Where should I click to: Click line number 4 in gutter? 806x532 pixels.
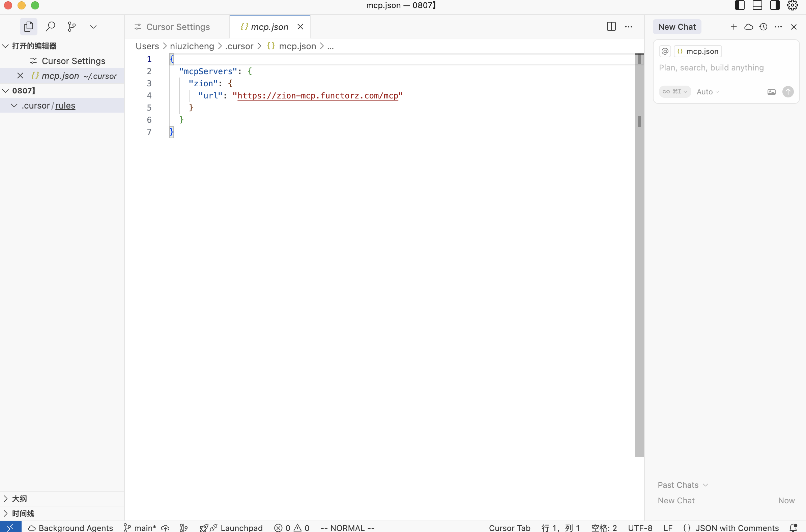pyautogui.click(x=149, y=96)
